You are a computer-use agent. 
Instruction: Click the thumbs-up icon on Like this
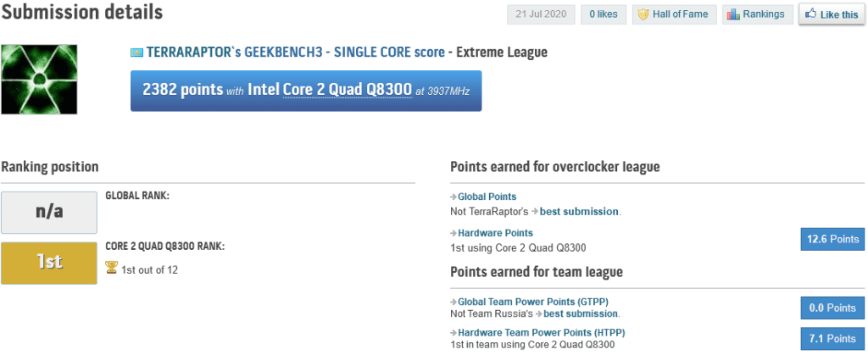[x=810, y=14]
